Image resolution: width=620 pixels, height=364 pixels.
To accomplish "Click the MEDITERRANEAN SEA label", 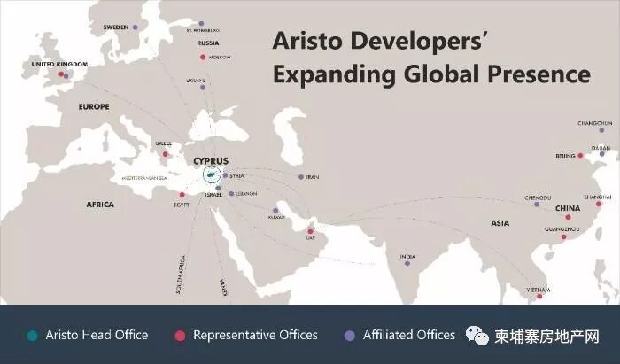I will [144, 178].
